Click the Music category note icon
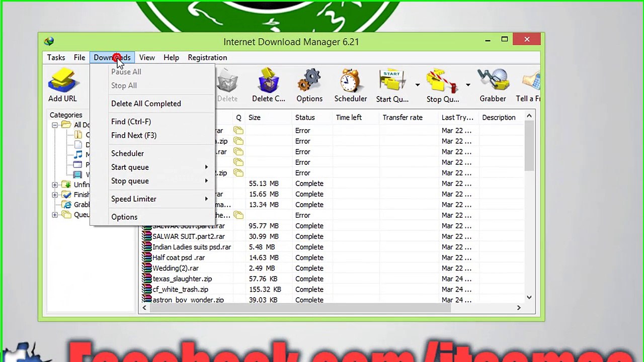The image size is (644, 362). (78, 155)
